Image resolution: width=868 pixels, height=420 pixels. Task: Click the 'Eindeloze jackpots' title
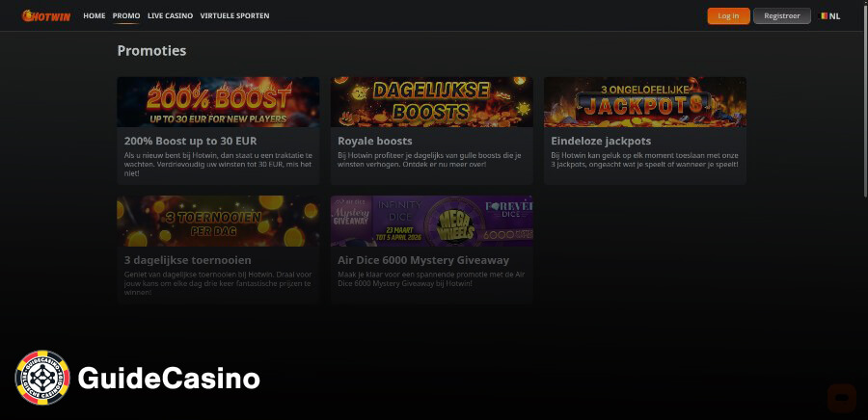(601, 141)
